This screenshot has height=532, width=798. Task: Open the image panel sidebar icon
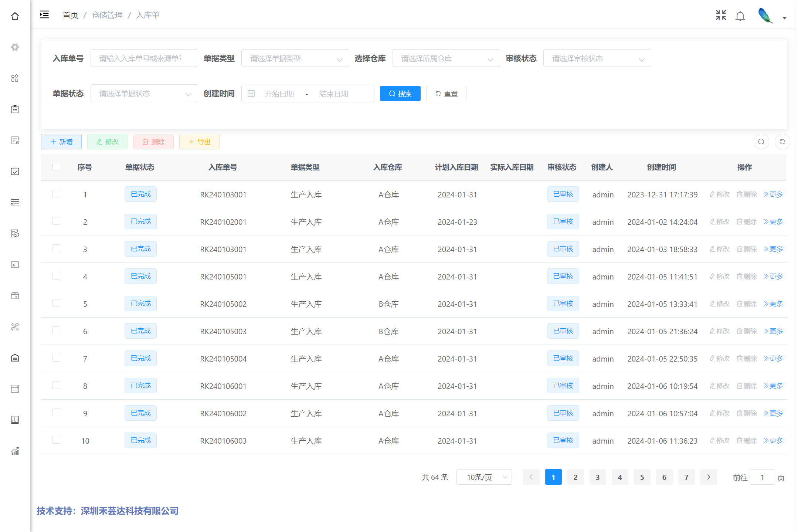coord(15,264)
